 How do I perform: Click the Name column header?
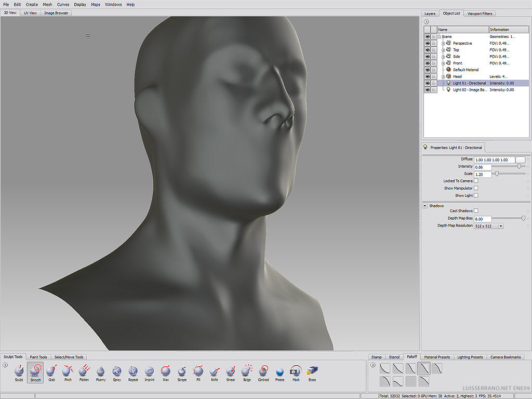[463, 30]
